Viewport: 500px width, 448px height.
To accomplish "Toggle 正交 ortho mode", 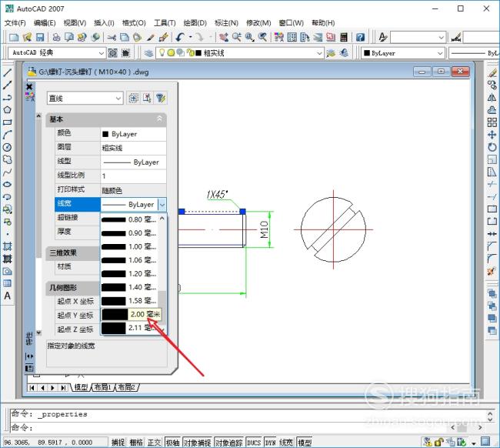I will (x=155, y=443).
